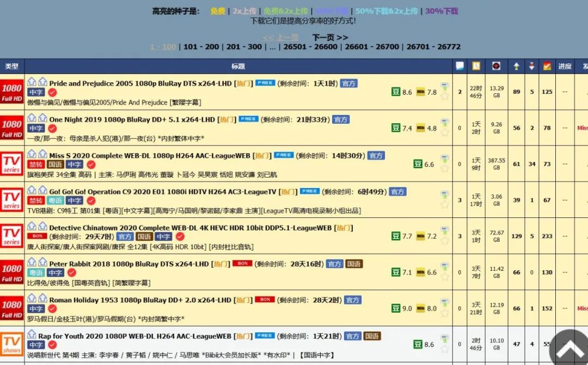Viewport: 588px width, 365px height.
Task: Star the Rap for Youth 2020 torrent
Action: click(x=445, y=349)
